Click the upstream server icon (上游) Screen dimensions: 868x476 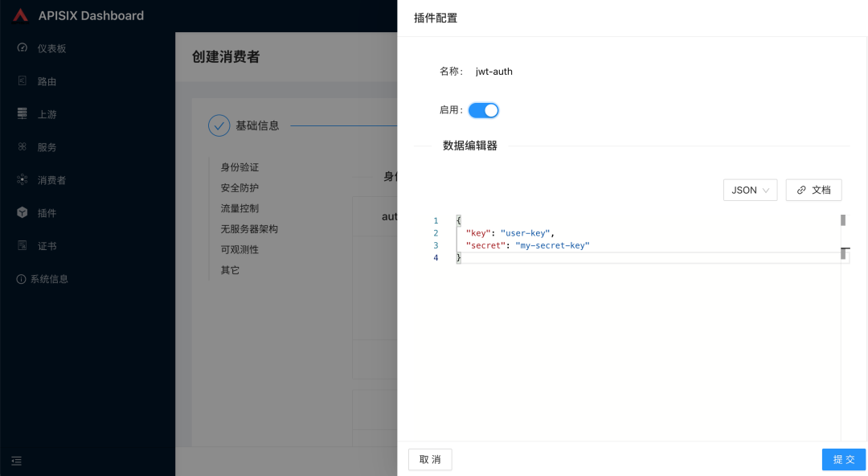[x=23, y=113]
